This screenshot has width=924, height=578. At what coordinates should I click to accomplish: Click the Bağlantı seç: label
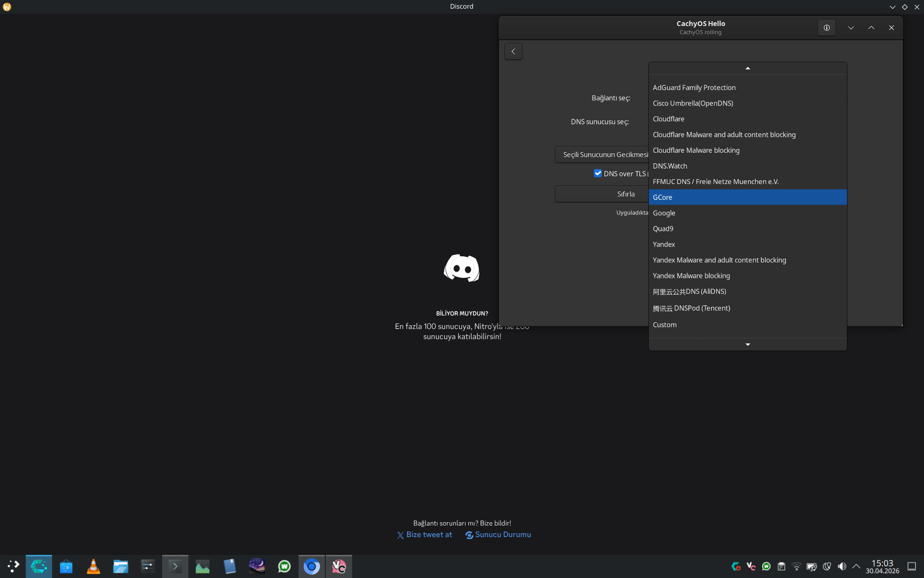click(611, 98)
